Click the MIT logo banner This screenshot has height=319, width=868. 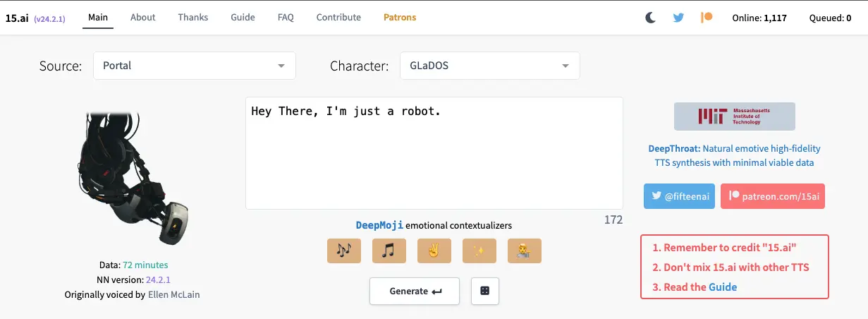coord(735,116)
